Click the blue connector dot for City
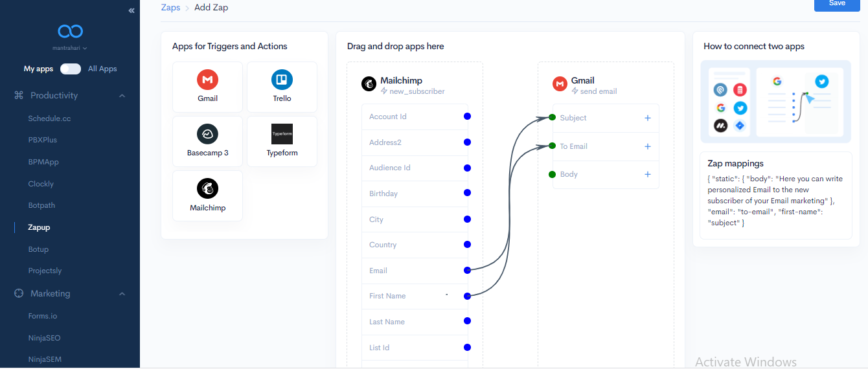 [467, 219]
